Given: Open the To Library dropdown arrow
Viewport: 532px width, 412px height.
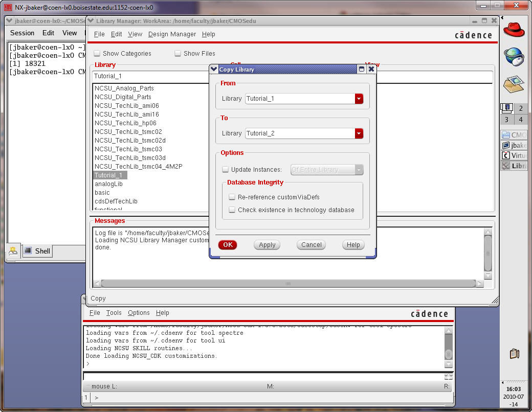Looking at the screenshot, I should tap(359, 133).
